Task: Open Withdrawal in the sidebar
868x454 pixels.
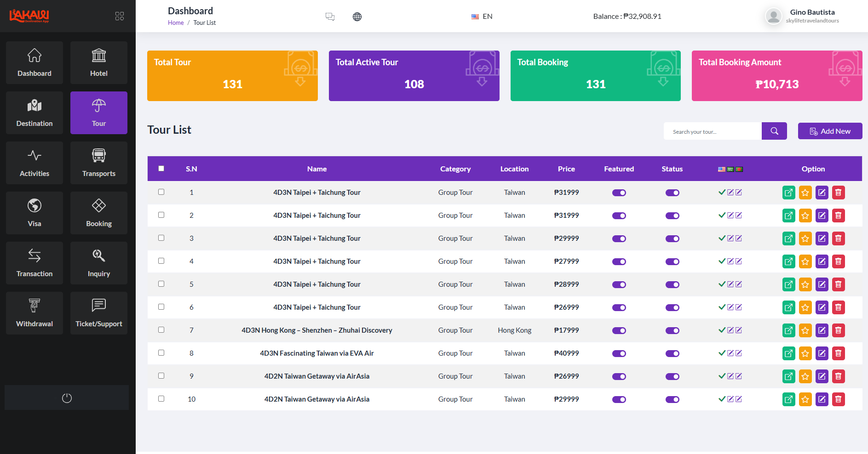Action: (34, 313)
